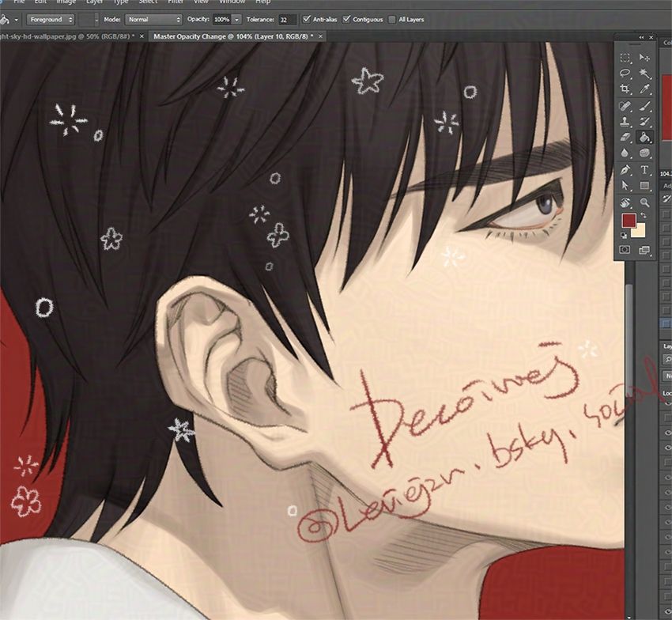672x620 pixels.
Task: Change screen mode in the Tools panel
Action: click(644, 250)
